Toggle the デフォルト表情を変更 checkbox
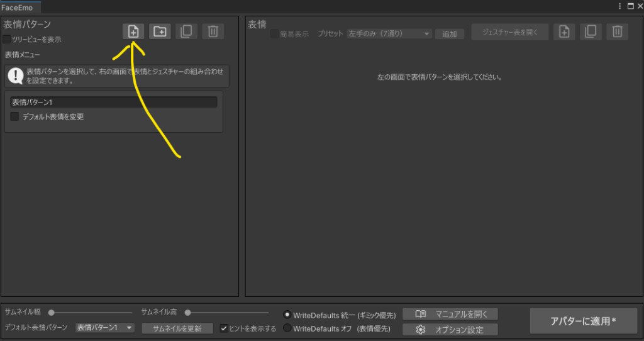 [x=15, y=116]
